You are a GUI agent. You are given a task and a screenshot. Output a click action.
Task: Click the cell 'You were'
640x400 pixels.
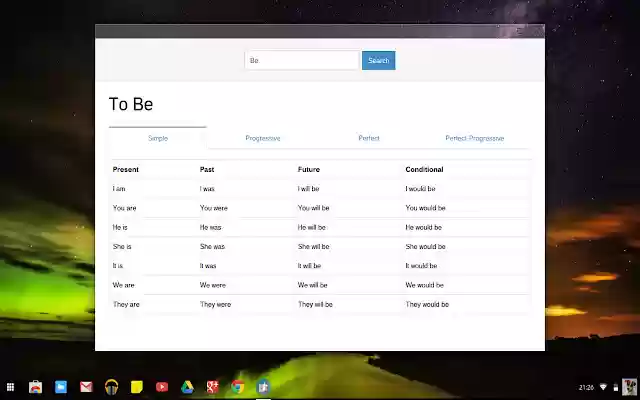tap(213, 208)
